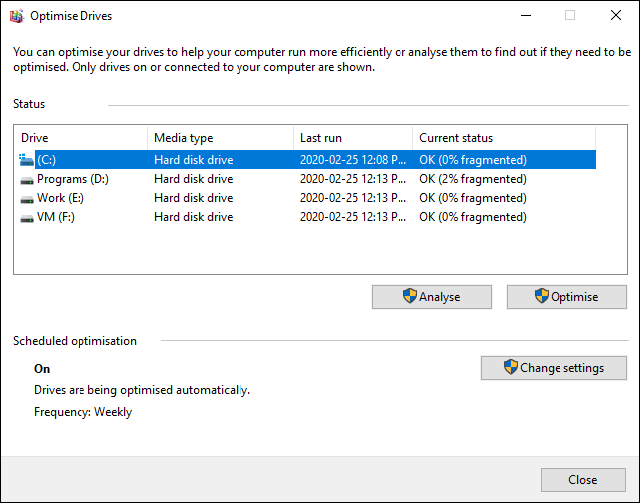Open Change settings for scheduled optimisation

click(554, 368)
